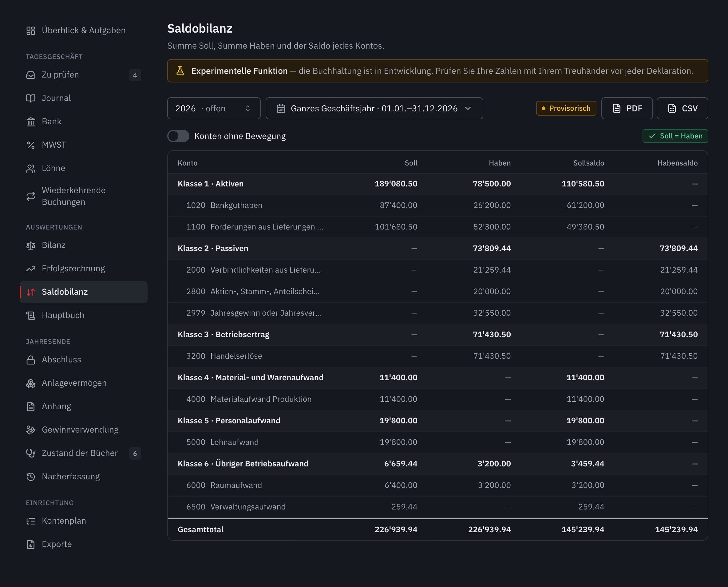This screenshot has width=728, height=587.
Task: Select the 6500 Verwaltungsaufwand row
Action: [x=437, y=507]
